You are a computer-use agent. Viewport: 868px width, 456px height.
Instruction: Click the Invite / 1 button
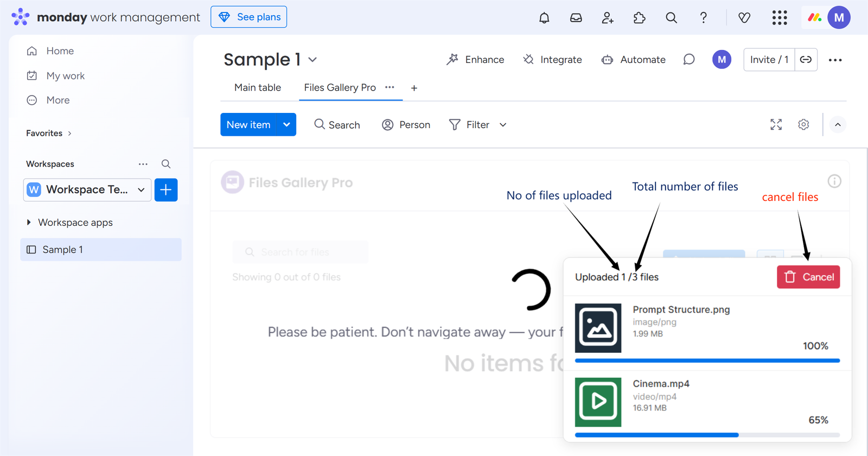tap(769, 60)
